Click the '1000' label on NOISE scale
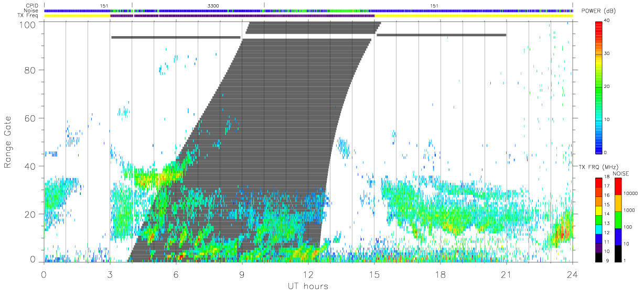Viewport: 644px width, 297px height. point(629,211)
